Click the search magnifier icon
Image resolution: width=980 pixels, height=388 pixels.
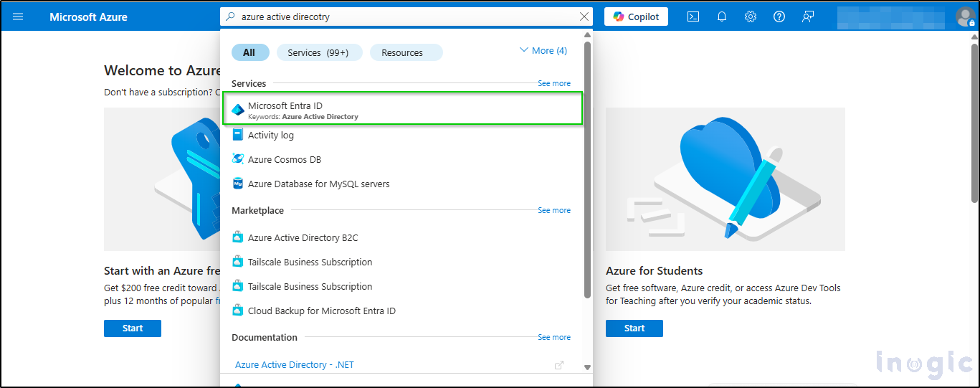coord(230,16)
